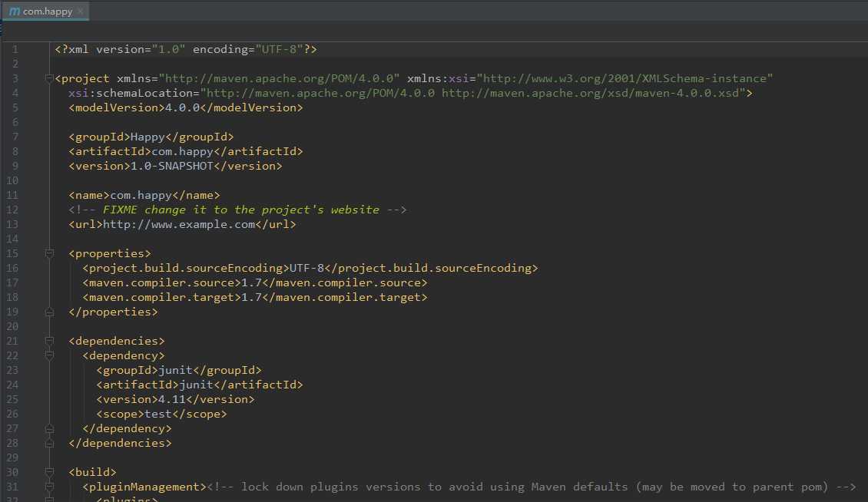The width and height of the screenshot is (868, 502).
Task: Collapse the pluginManagement fold marker
Action: click(x=49, y=487)
